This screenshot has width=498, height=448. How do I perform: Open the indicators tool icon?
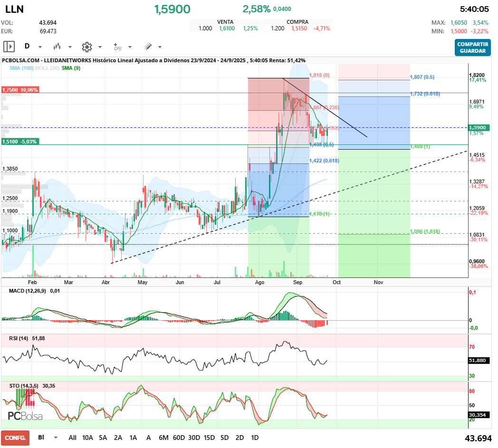117,47
